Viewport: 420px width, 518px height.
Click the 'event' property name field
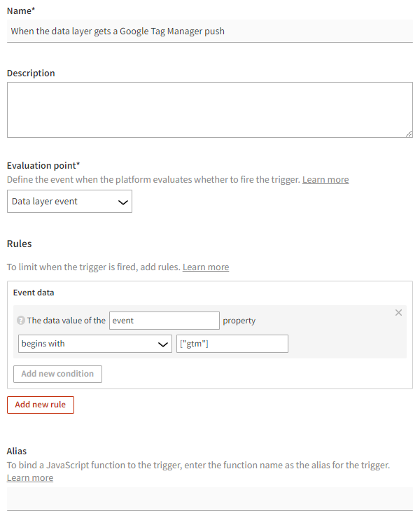[x=164, y=321]
